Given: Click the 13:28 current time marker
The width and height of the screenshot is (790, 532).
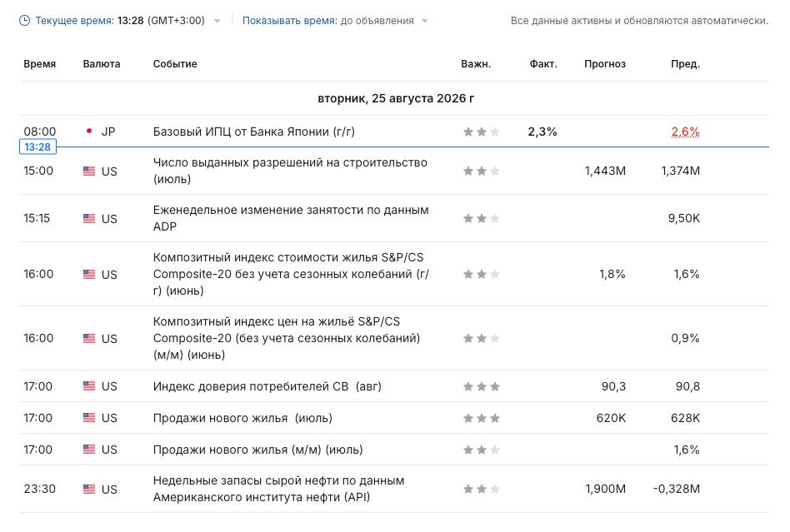Looking at the screenshot, I should [37, 147].
